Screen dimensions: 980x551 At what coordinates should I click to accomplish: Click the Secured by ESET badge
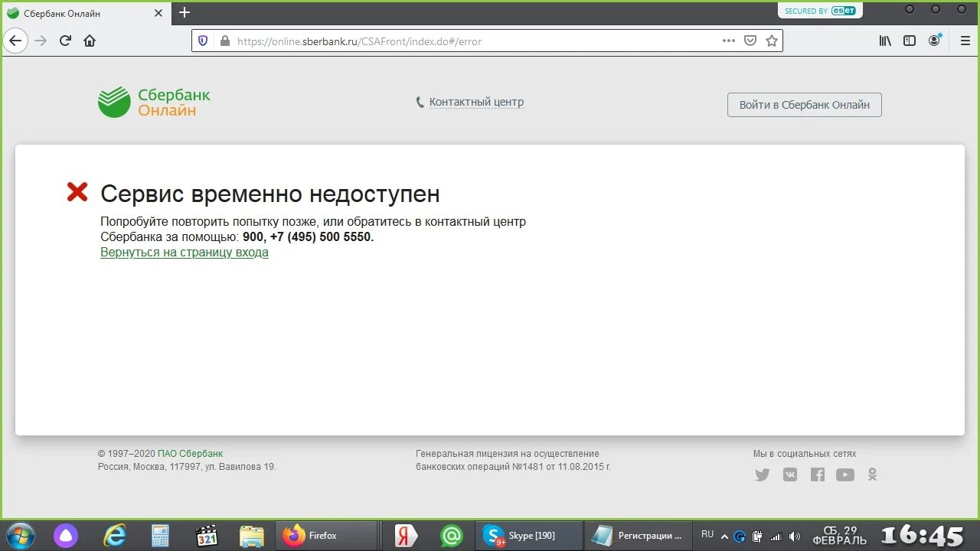(x=820, y=11)
